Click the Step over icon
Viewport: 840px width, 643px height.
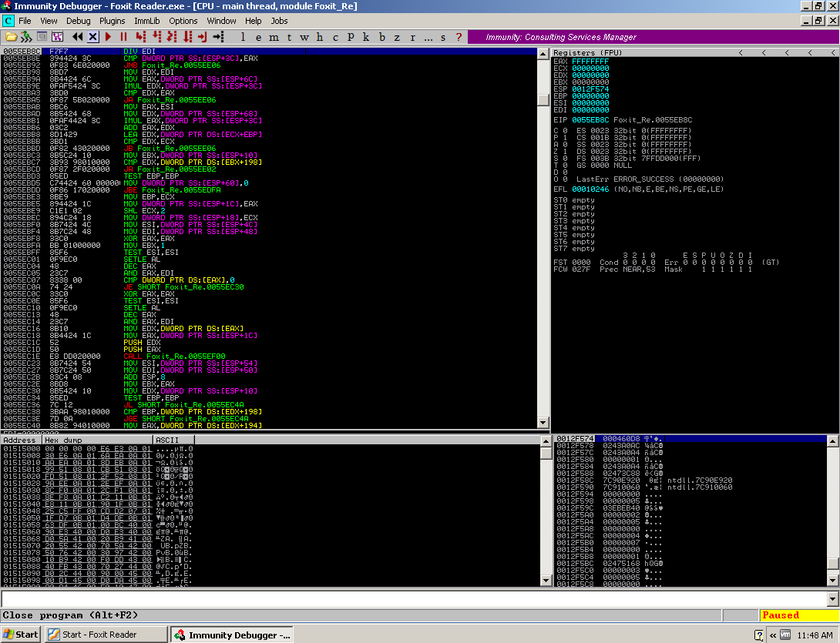click(156, 37)
